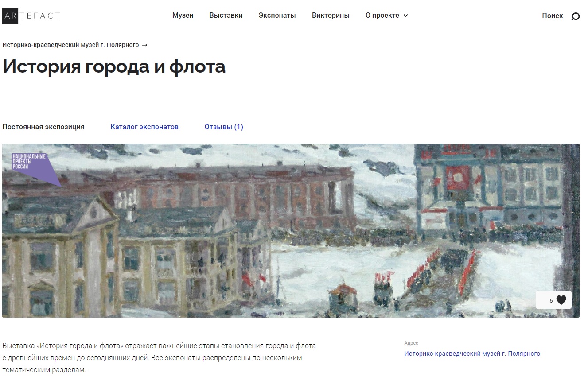Go to Выставки section
The height and width of the screenshot is (377, 588).
point(226,16)
